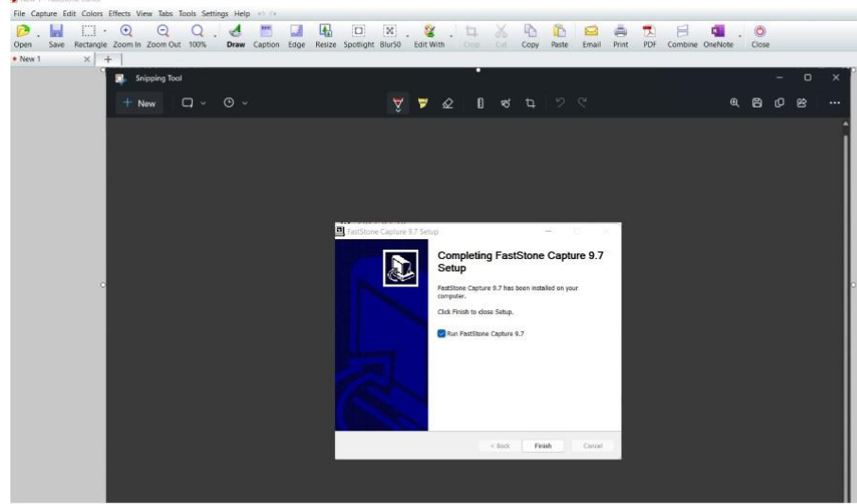Image resolution: width=857 pixels, height=504 pixels.
Task: Select the Caption tool
Action: (266, 32)
